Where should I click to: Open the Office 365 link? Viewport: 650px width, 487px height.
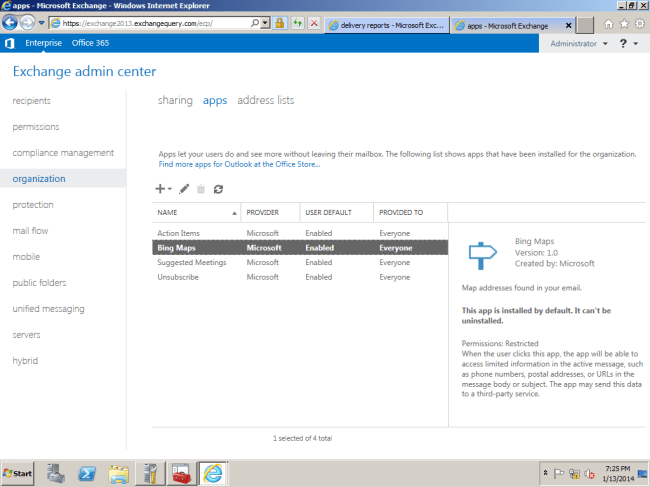click(x=90, y=44)
